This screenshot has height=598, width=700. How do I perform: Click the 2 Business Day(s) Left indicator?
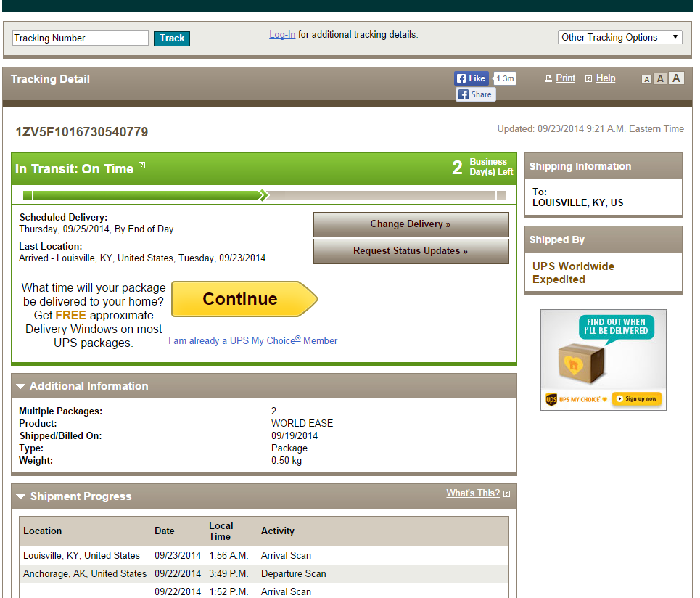click(x=482, y=167)
